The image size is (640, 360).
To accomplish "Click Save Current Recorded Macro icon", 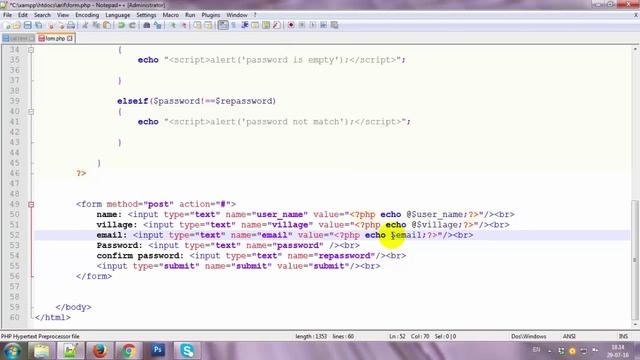I will click(334, 25).
